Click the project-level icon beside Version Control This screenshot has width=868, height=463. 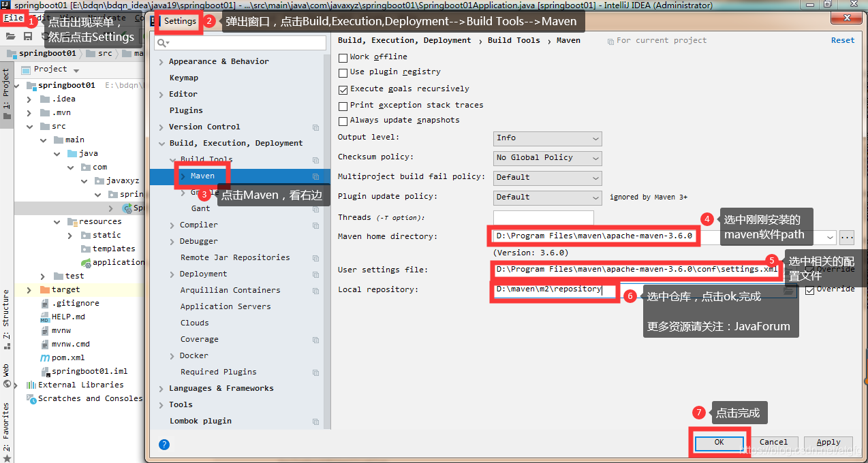[x=315, y=127]
